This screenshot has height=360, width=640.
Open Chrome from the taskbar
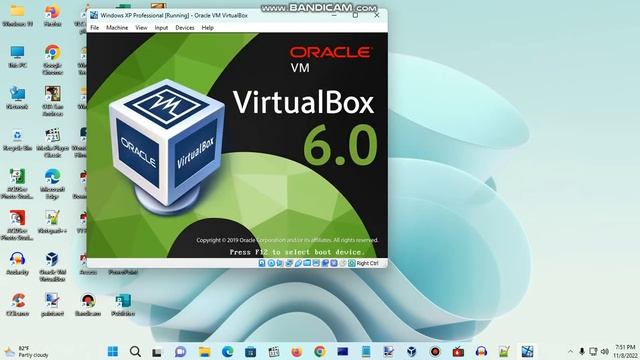(x=320, y=351)
